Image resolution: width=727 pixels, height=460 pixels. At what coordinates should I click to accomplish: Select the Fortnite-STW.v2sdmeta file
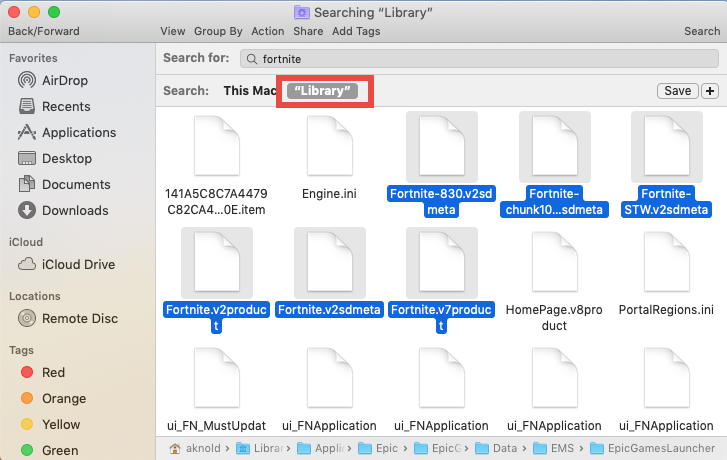[666, 166]
